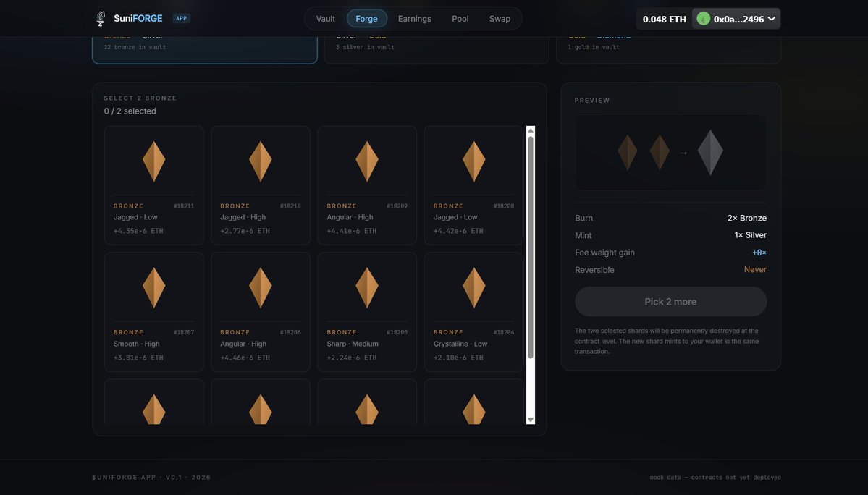
Task: Click the arrow icon in Preview
Action: pos(683,153)
